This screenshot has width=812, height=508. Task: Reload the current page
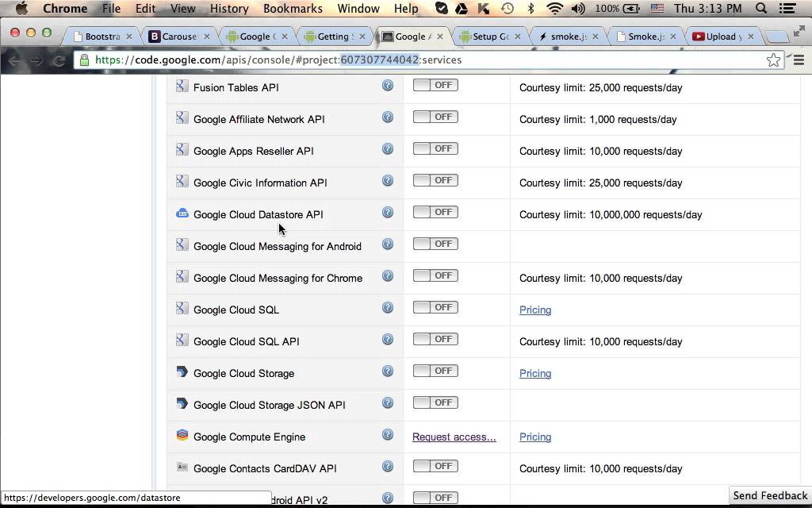pyautogui.click(x=59, y=60)
